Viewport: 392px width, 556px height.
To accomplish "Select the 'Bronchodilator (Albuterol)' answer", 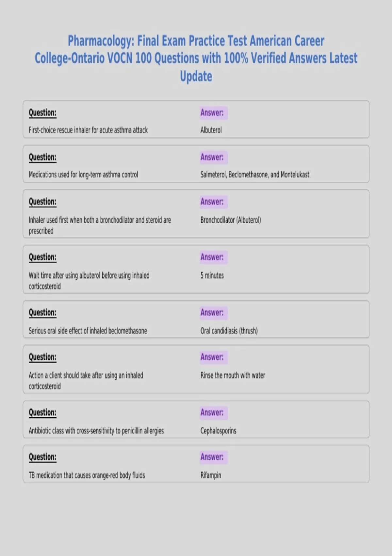I will pos(231,220).
